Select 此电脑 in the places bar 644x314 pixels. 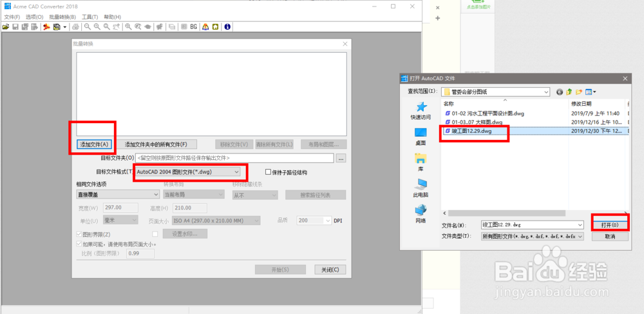[421, 188]
